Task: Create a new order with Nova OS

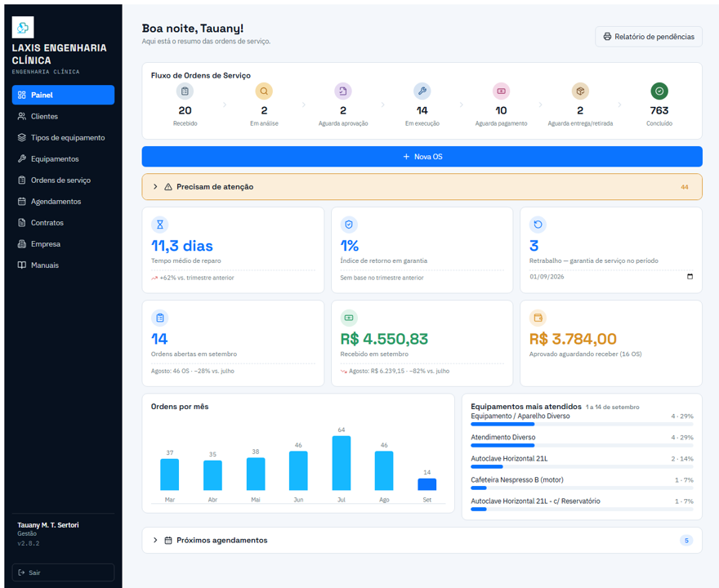Action: (422, 157)
